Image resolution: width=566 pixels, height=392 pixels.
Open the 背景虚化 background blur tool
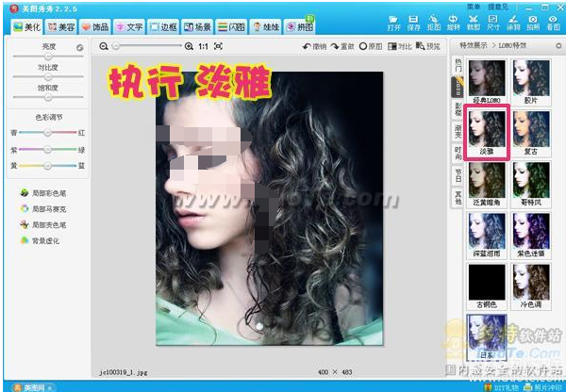[x=42, y=240]
